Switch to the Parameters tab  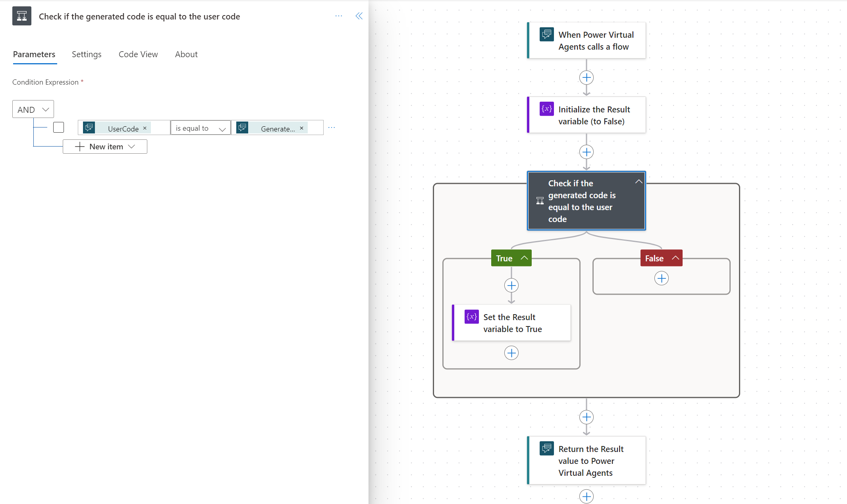pos(34,54)
